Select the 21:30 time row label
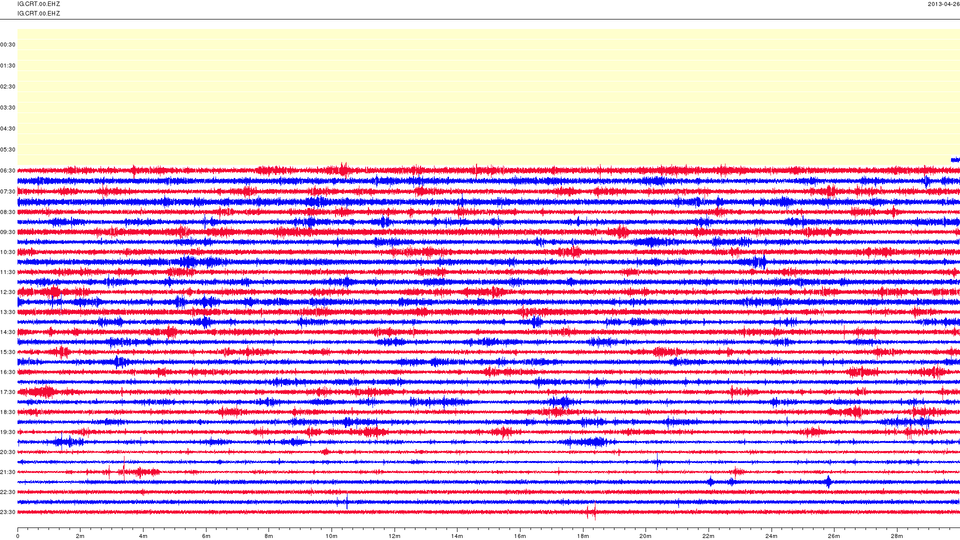 pos(8,472)
